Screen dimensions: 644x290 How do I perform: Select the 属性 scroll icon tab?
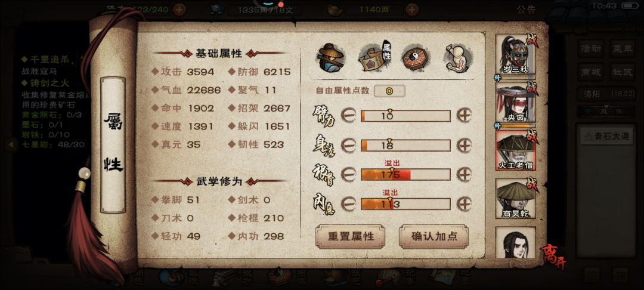click(374, 58)
